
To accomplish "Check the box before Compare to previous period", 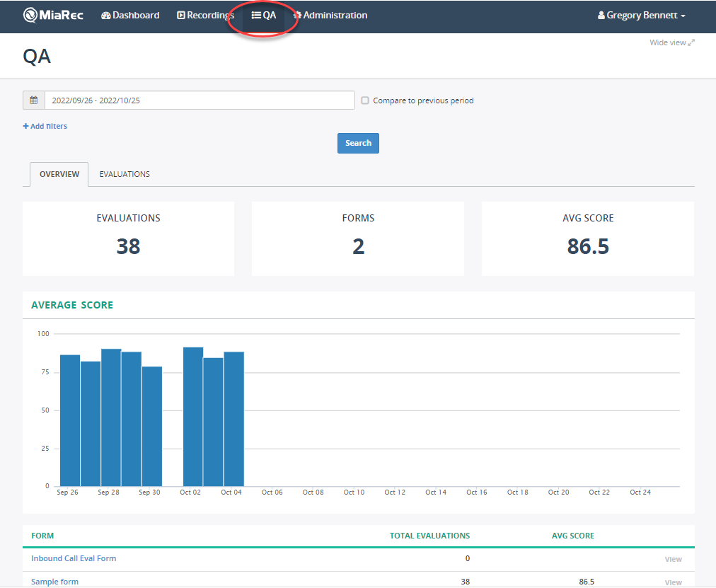I will tap(365, 100).
